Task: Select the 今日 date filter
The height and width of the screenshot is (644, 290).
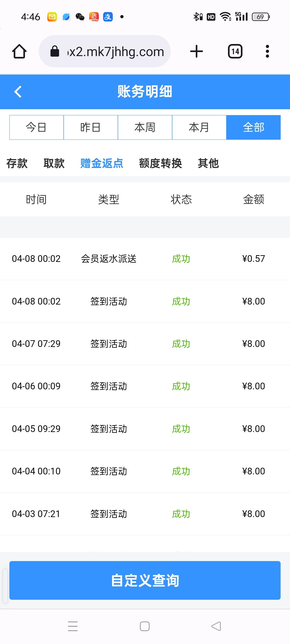Action: click(x=37, y=127)
